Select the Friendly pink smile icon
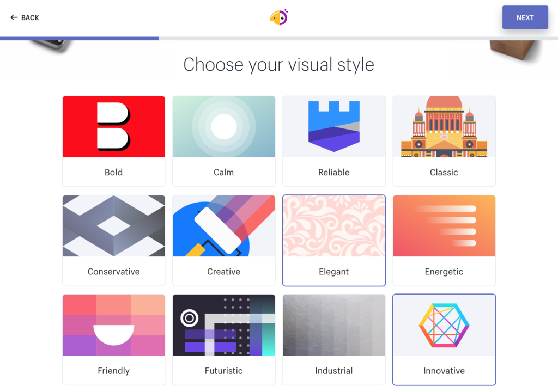This screenshot has width=558, height=392. point(113,325)
